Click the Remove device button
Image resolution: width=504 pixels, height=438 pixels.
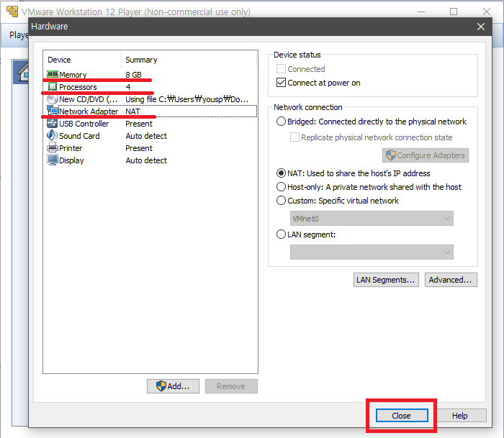coord(231,386)
